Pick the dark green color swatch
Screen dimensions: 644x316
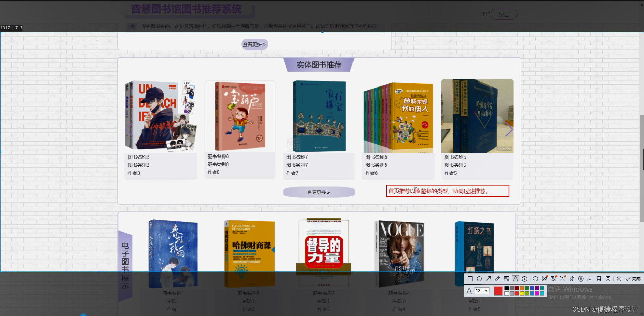(527, 288)
